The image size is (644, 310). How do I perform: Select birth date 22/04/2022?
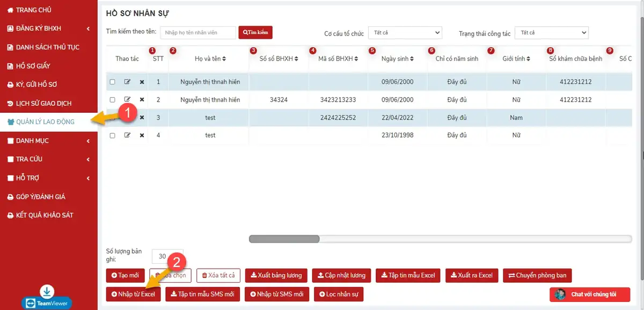[x=398, y=118]
